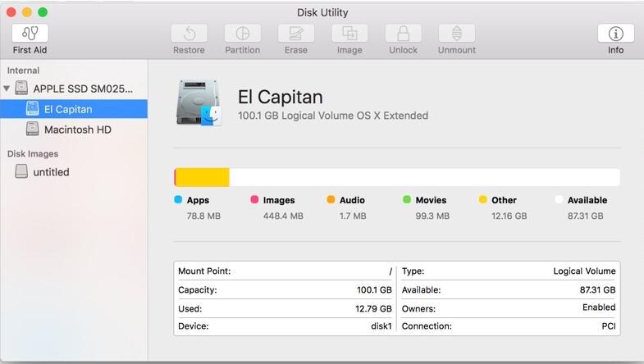Click the green zoom window button
644x364 pixels.
pyautogui.click(x=43, y=12)
